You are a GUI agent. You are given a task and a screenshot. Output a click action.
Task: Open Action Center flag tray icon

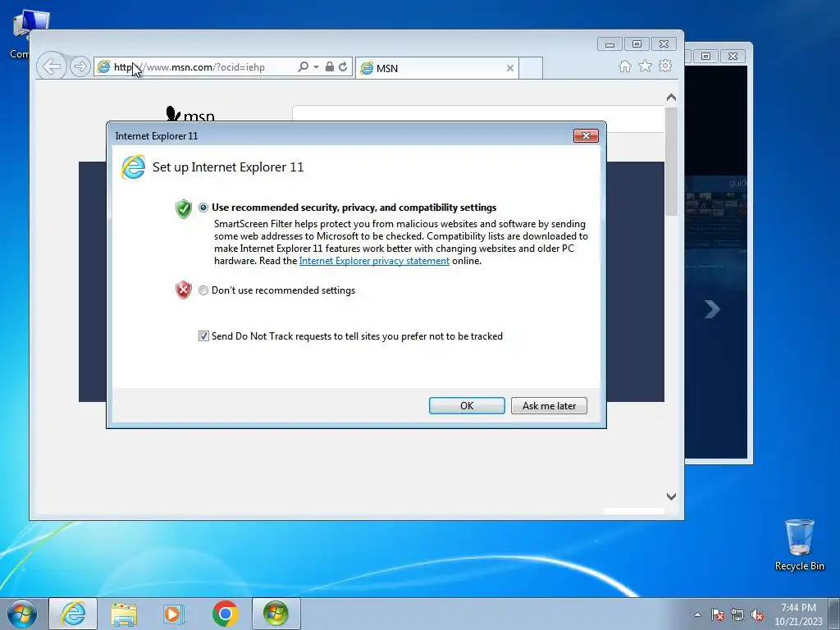(718, 615)
